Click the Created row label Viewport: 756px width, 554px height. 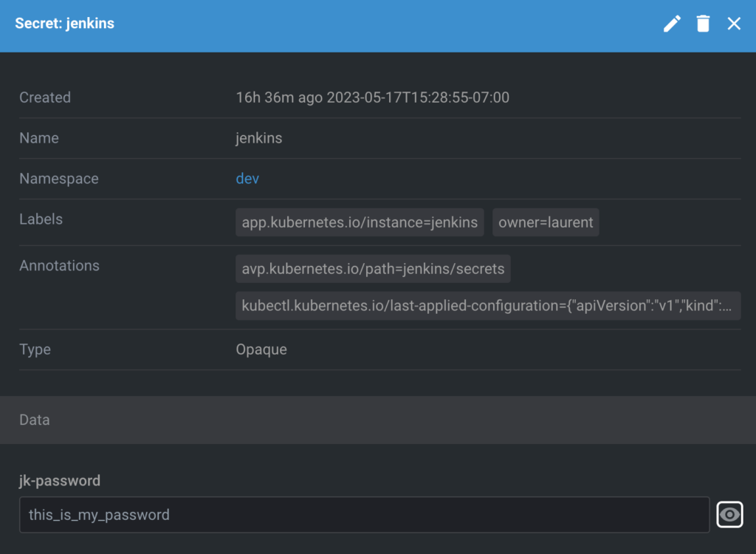click(x=45, y=98)
